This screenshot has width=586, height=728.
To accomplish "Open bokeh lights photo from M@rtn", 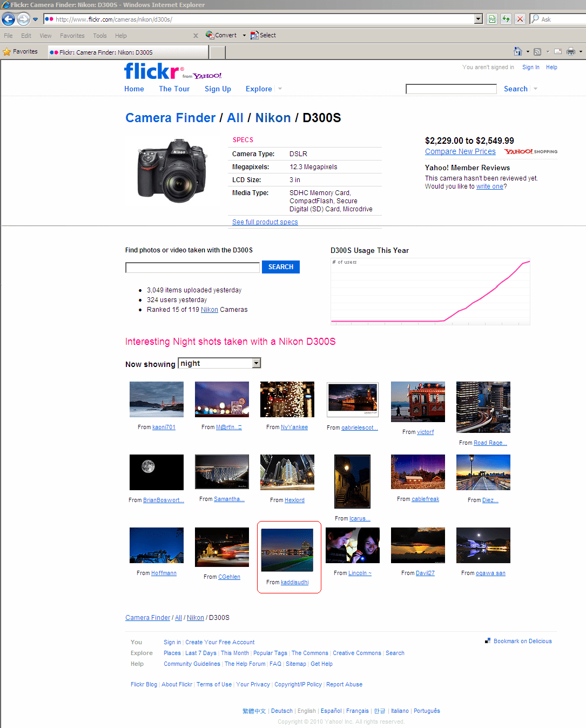I will pyautogui.click(x=222, y=399).
